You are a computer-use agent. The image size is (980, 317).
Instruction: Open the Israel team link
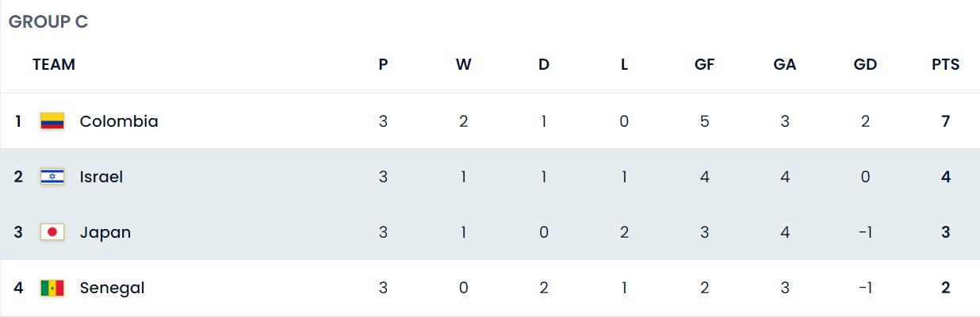(x=101, y=177)
